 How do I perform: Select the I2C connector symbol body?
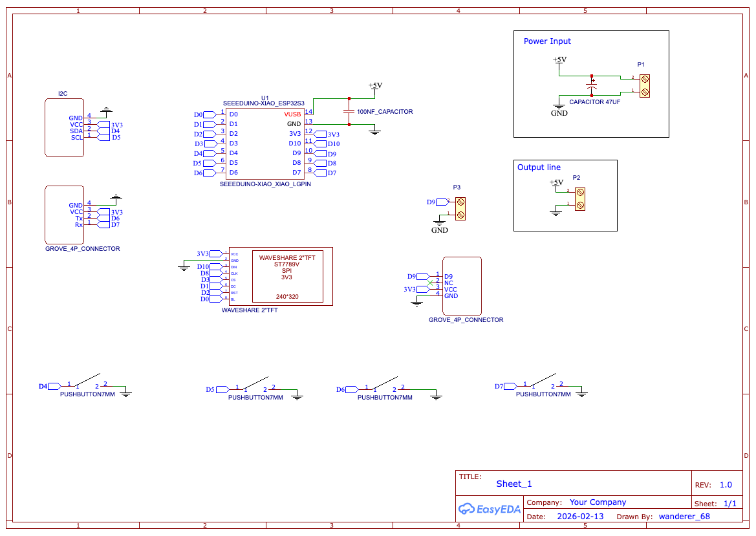pos(64,127)
